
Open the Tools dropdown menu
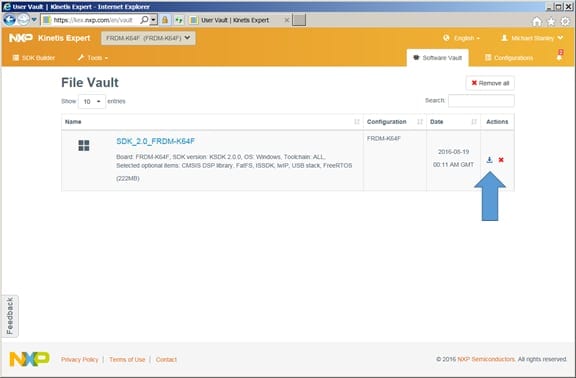pyautogui.click(x=93, y=58)
